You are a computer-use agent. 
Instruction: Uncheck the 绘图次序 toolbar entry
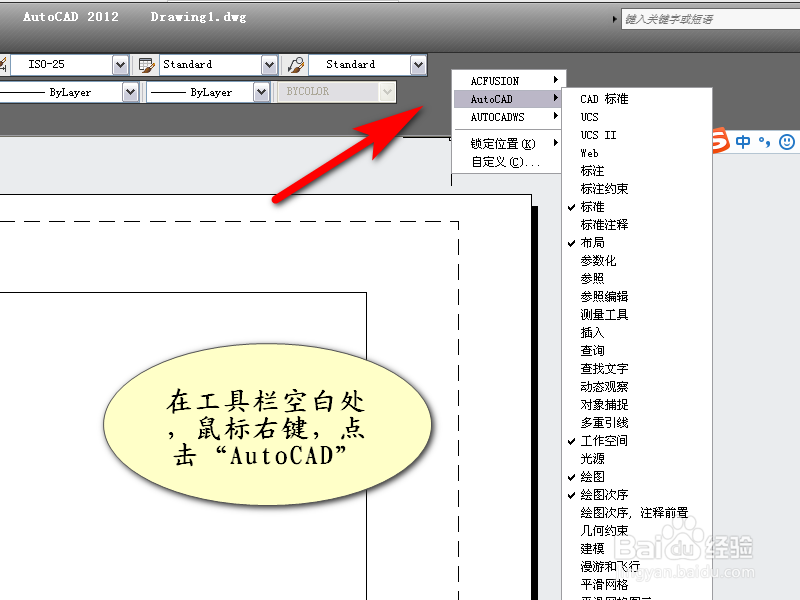click(x=637, y=494)
